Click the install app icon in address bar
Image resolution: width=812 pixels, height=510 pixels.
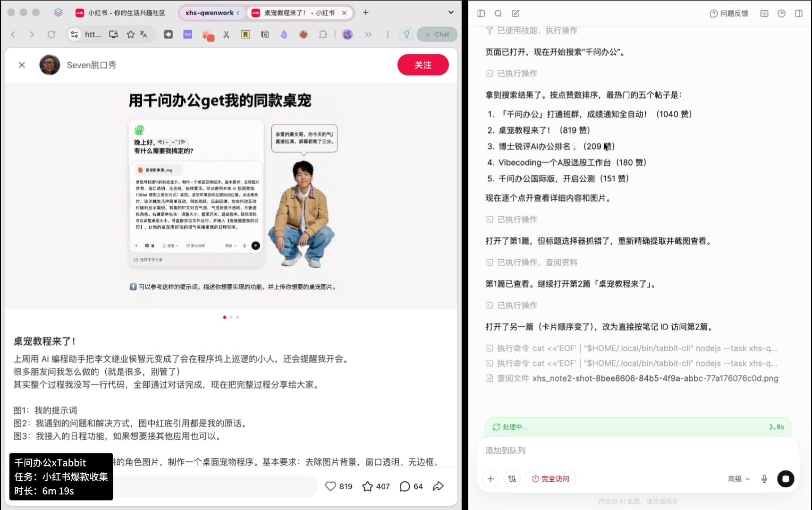click(113, 34)
